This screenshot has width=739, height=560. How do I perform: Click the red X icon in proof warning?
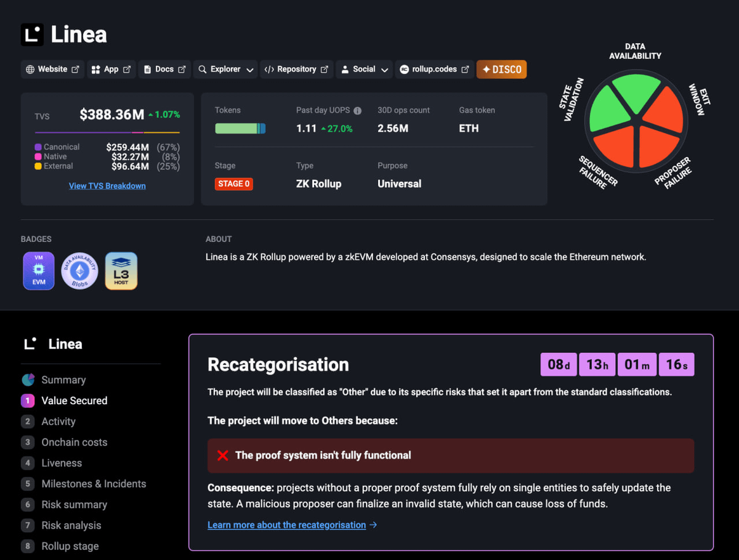[223, 455]
